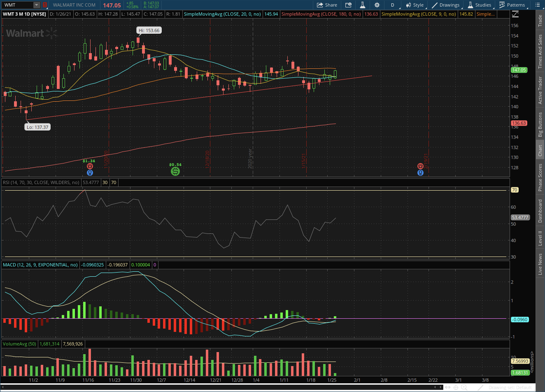Click the quick time frames clock icon
This screenshot has height=392, width=545.
pyautogui.click(x=348, y=5)
